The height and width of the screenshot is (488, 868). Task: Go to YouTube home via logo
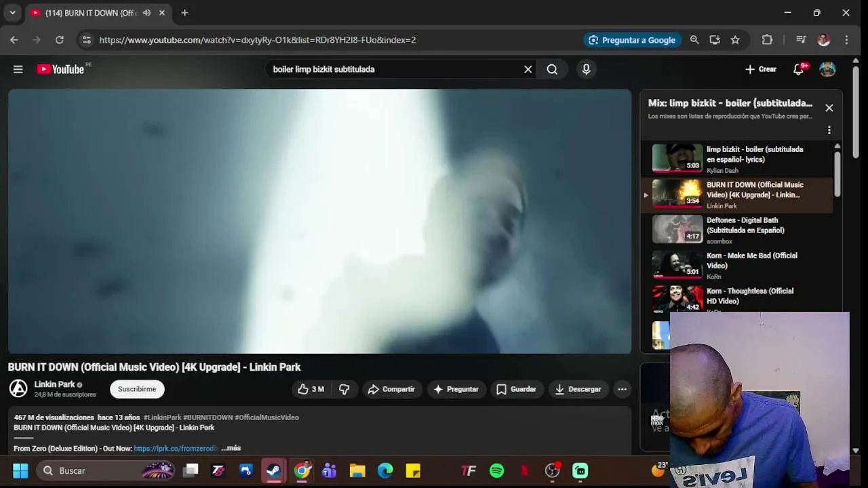60,69
